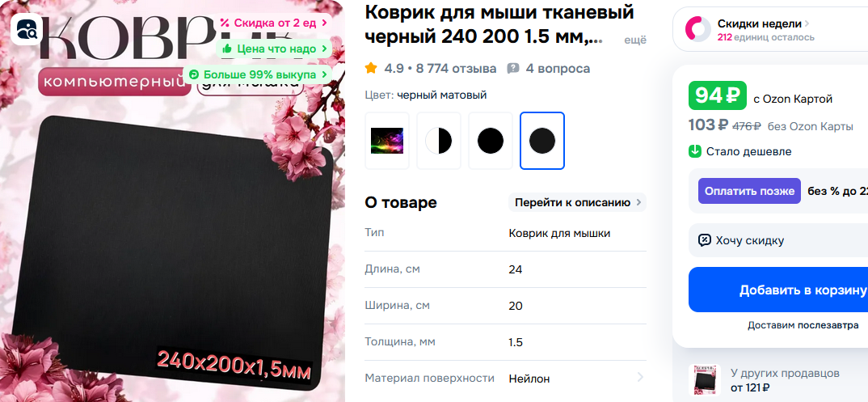Click thumbs-up icon on Цена что надо
868x402 pixels.
(226, 49)
